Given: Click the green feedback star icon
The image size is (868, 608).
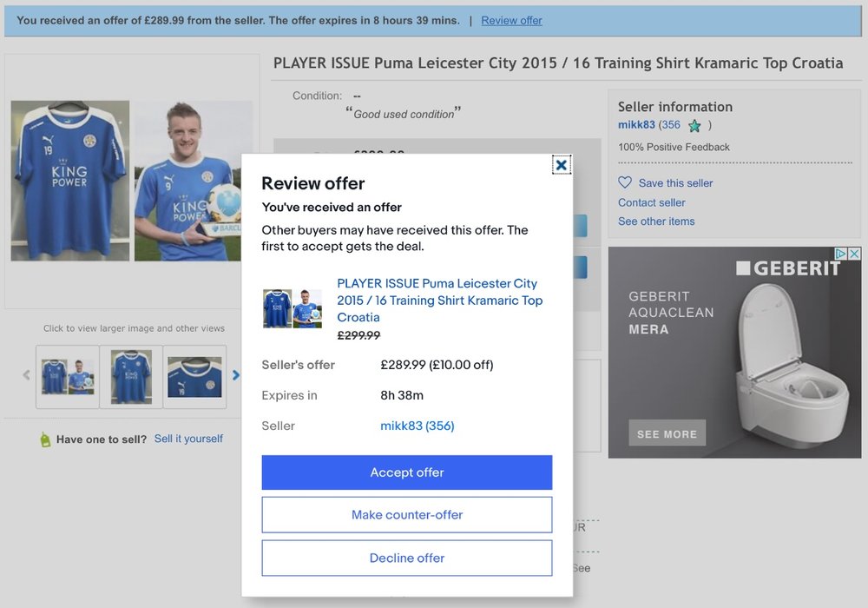Looking at the screenshot, I should tap(694, 126).
